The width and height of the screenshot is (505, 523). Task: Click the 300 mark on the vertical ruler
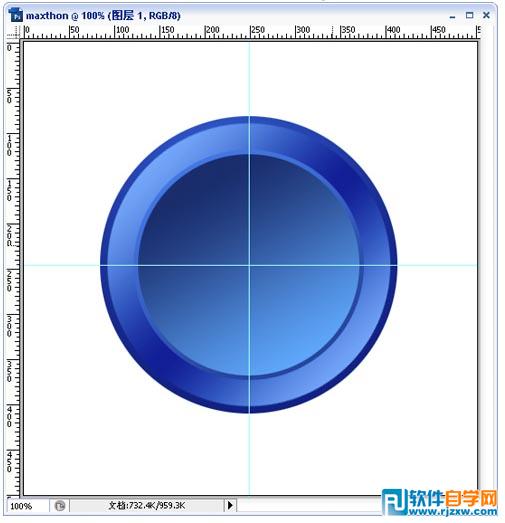[9, 326]
